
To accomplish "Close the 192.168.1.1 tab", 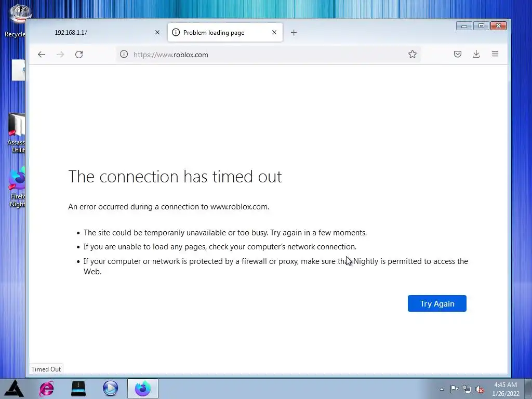I will pos(157,32).
